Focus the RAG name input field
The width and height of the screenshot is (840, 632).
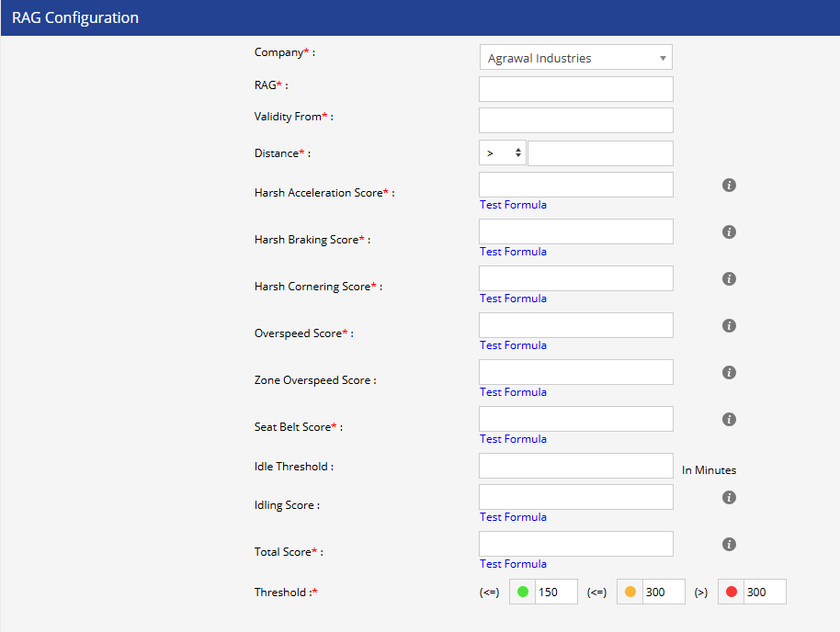point(576,89)
